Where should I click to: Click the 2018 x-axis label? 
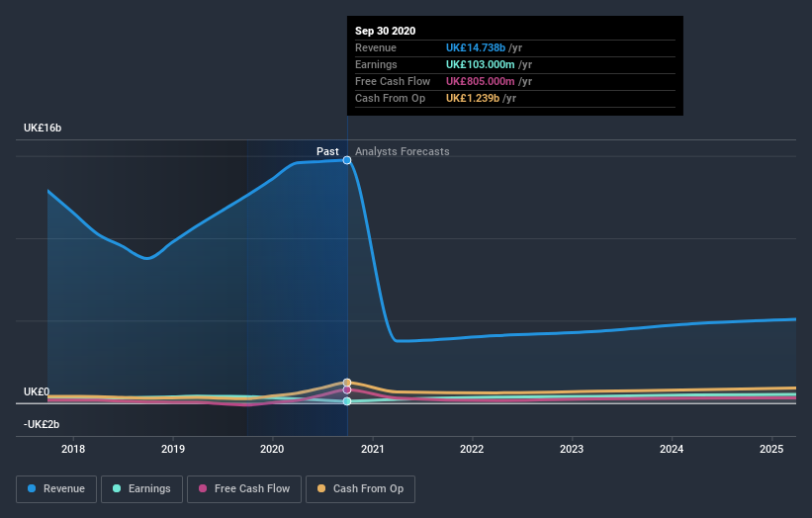coord(73,449)
